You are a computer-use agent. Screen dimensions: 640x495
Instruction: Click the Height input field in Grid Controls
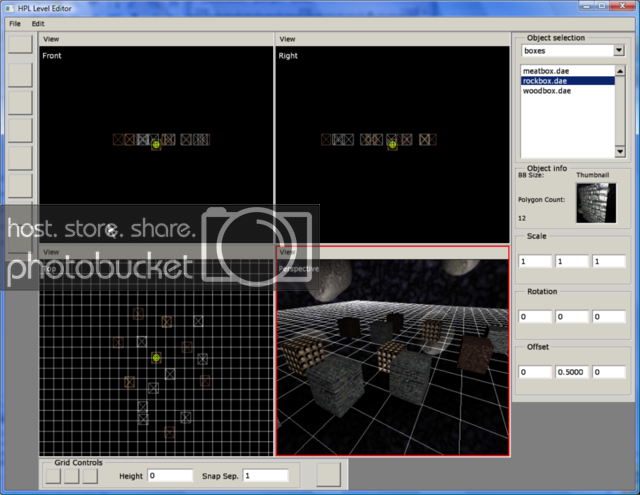click(x=169, y=476)
